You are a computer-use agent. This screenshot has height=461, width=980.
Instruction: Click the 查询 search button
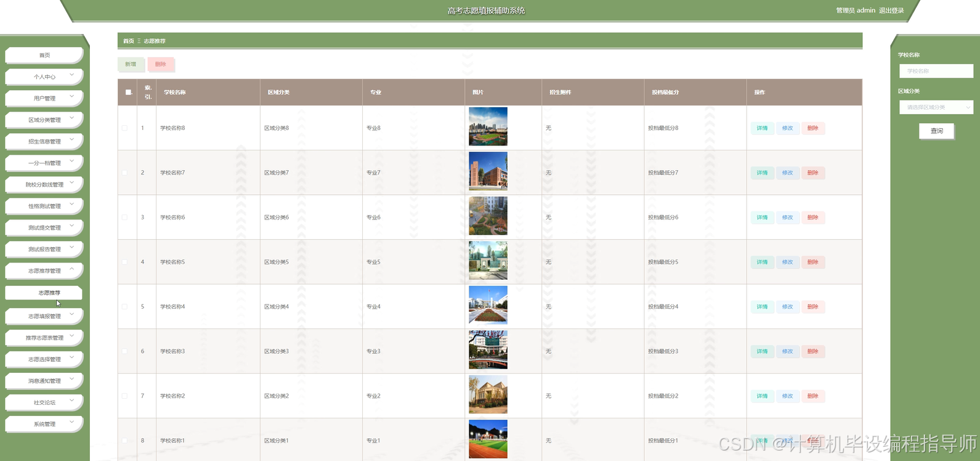click(936, 131)
